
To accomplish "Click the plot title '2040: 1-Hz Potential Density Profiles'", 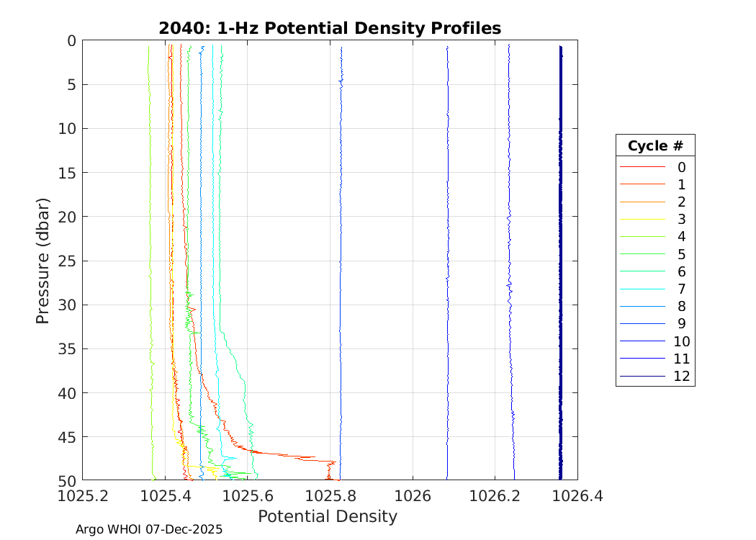I will (330, 28).
